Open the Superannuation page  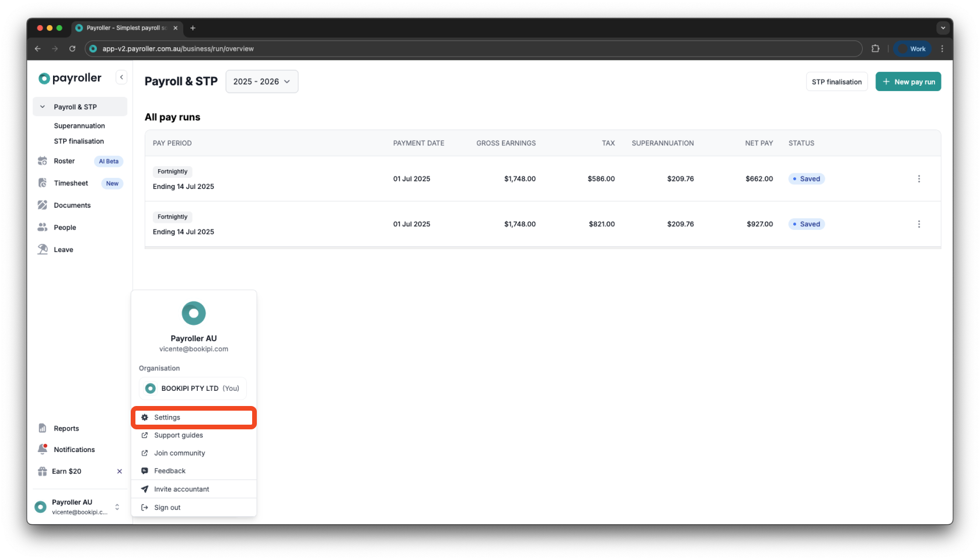coord(79,125)
